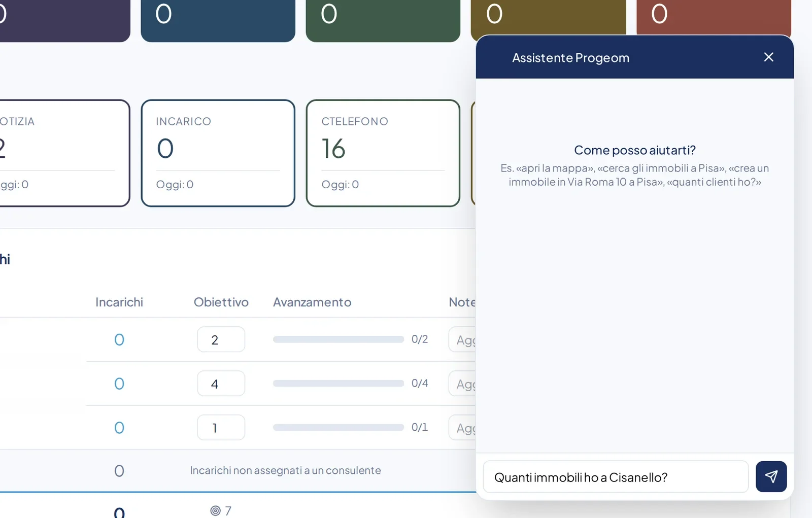Screen dimensions: 812x518
Task: Open the CTELEFONO stat card
Action: 383,153
